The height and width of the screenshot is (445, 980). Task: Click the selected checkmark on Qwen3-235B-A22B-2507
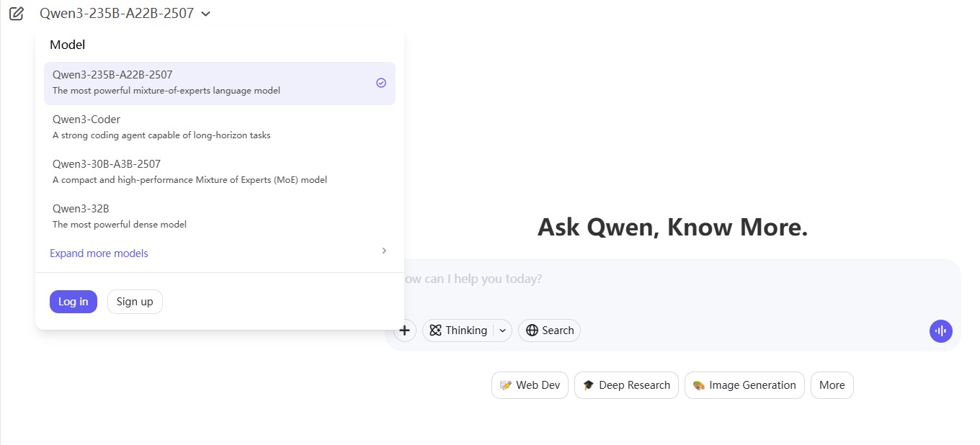point(381,83)
